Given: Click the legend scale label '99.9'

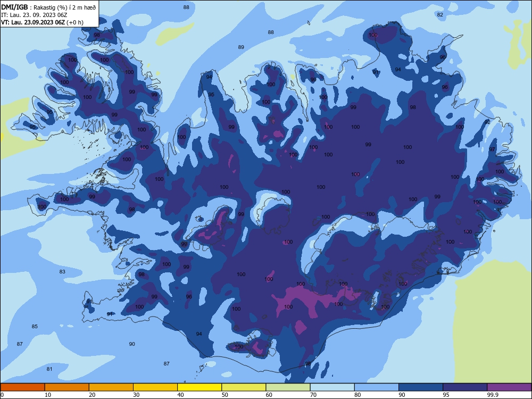Looking at the screenshot, I should coord(493,395).
